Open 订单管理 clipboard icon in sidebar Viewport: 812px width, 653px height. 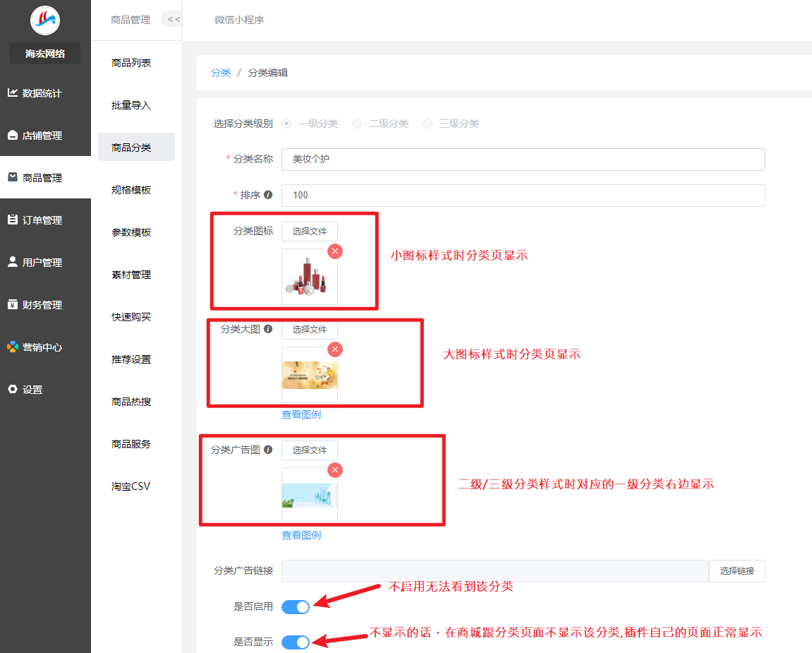pyautogui.click(x=13, y=220)
